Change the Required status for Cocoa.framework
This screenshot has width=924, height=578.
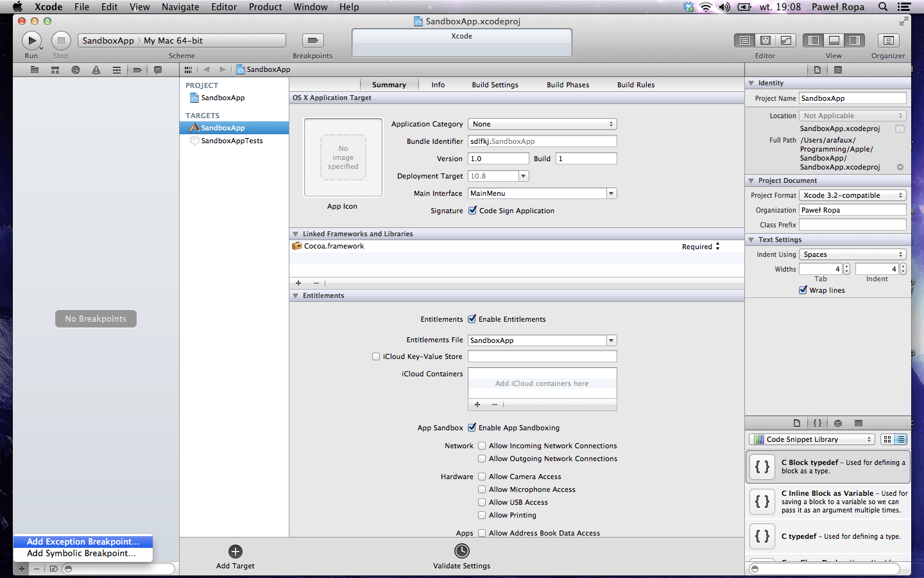(701, 247)
